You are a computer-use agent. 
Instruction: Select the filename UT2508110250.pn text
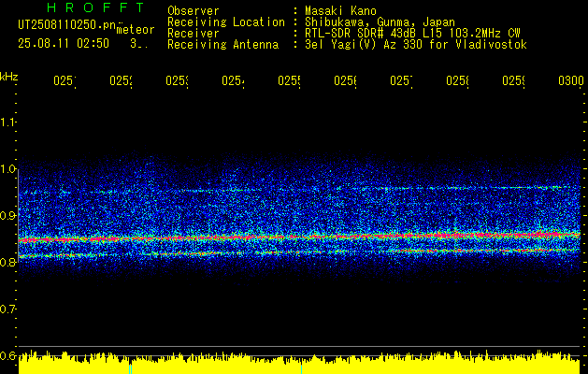point(66,24)
